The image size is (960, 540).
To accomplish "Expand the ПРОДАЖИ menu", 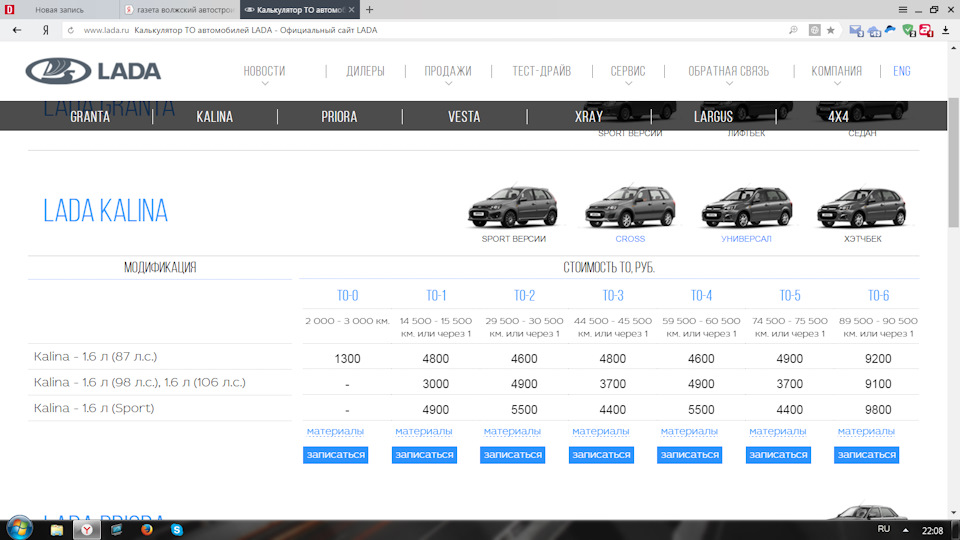I will 448,72.
